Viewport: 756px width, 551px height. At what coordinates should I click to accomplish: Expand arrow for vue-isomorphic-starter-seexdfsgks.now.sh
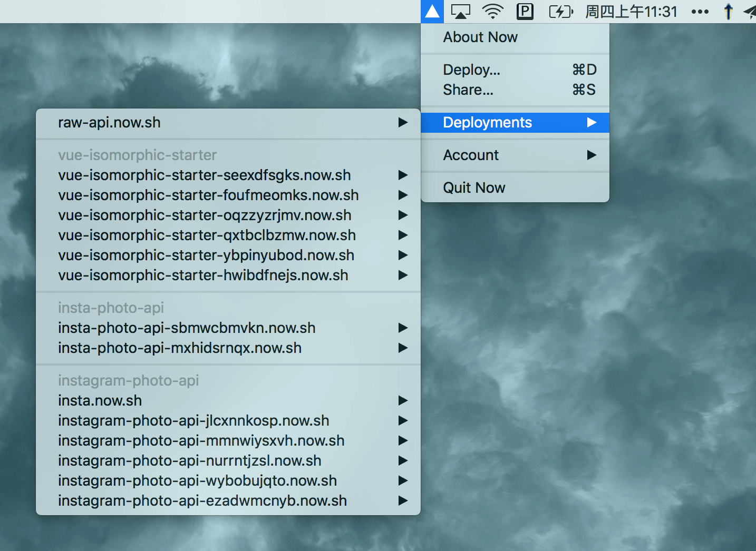coord(403,175)
